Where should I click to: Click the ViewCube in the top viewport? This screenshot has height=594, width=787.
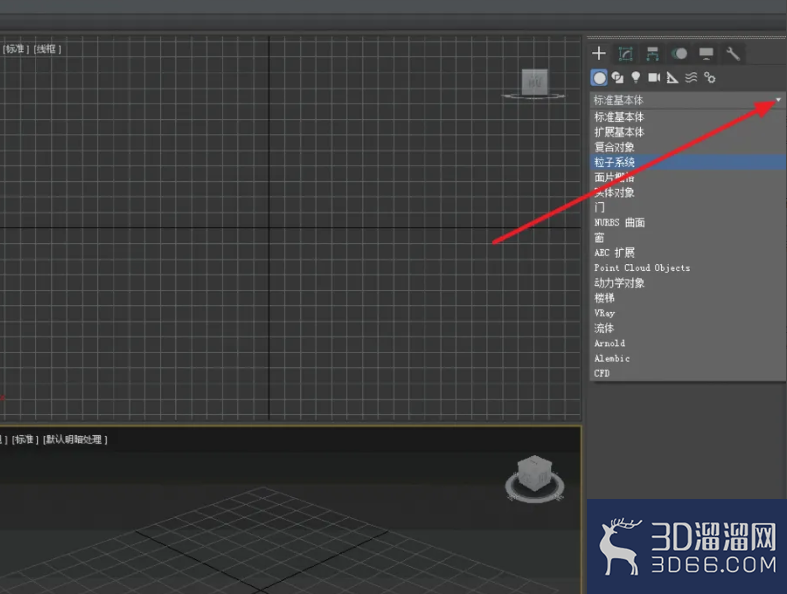(534, 82)
